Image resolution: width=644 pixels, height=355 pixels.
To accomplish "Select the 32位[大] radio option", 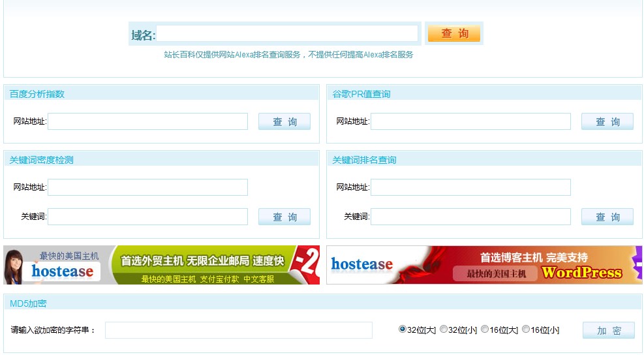I will click(x=403, y=329).
